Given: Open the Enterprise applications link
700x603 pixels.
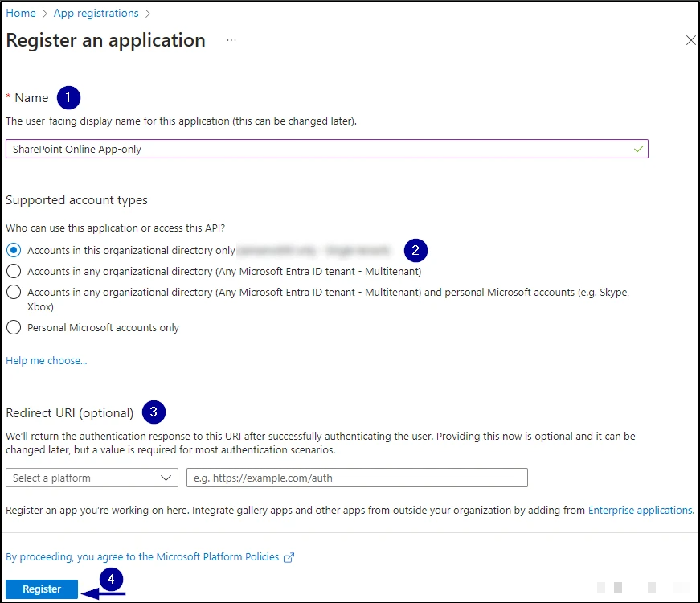Looking at the screenshot, I should click(641, 510).
